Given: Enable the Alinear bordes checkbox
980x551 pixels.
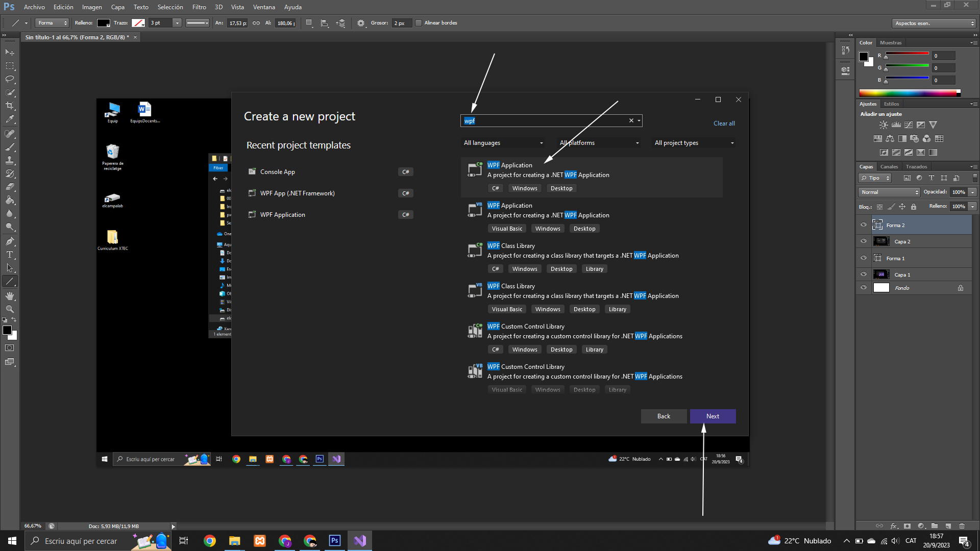Looking at the screenshot, I should click(x=419, y=23).
